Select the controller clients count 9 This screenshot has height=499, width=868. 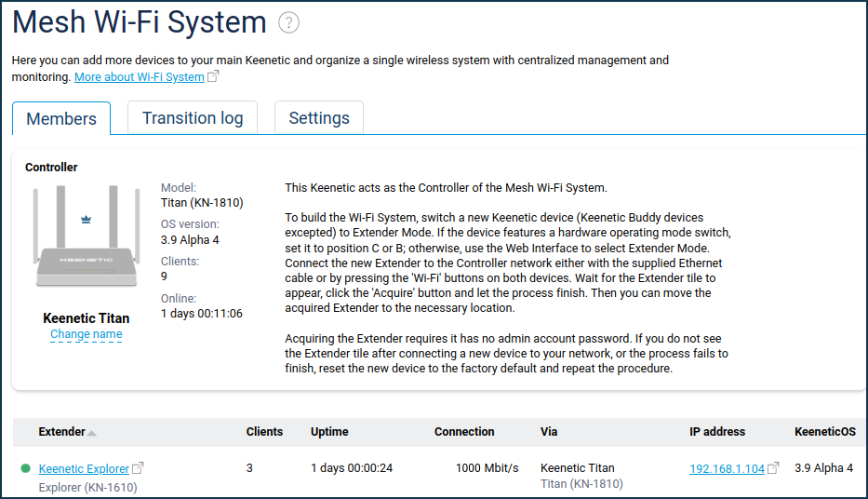(x=164, y=276)
